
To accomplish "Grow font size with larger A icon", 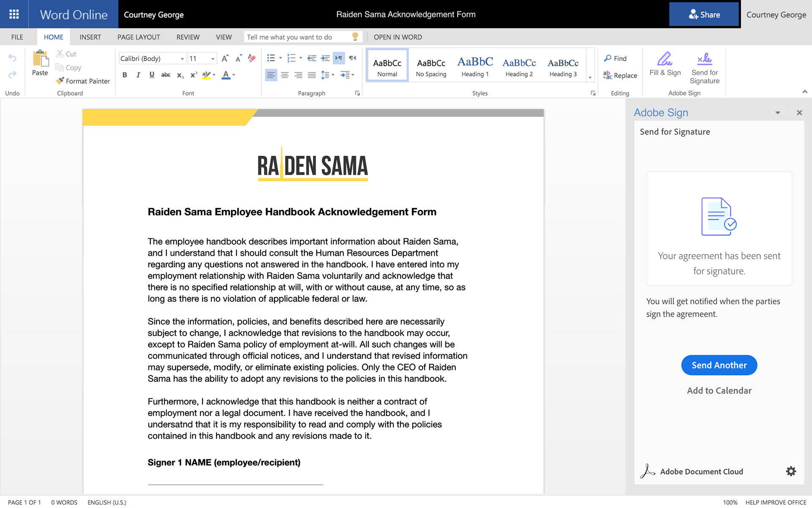I will pyautogui.click(x=225, y=58).
